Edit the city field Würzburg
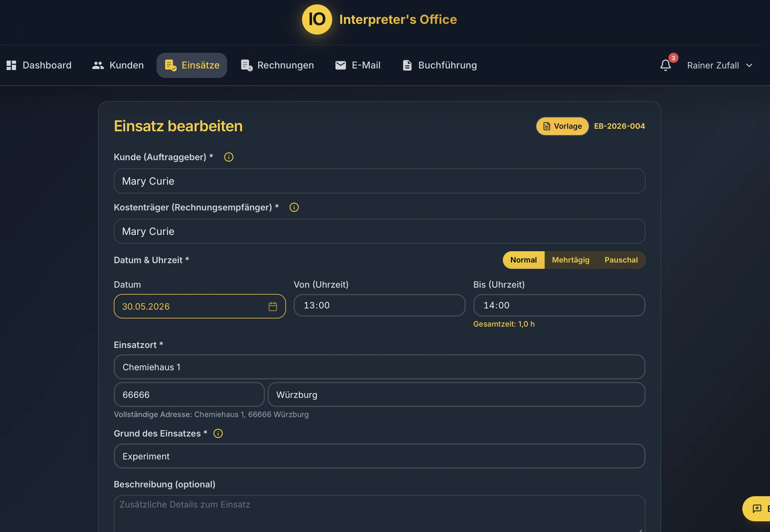The image size is (770, 532). 456,395
